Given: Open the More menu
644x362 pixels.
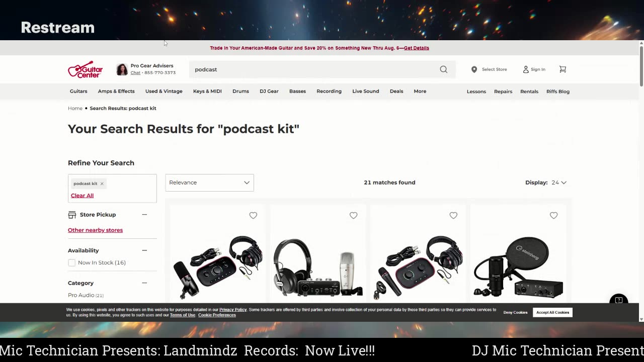Looking at the screenshot, I should coord(420,92).
